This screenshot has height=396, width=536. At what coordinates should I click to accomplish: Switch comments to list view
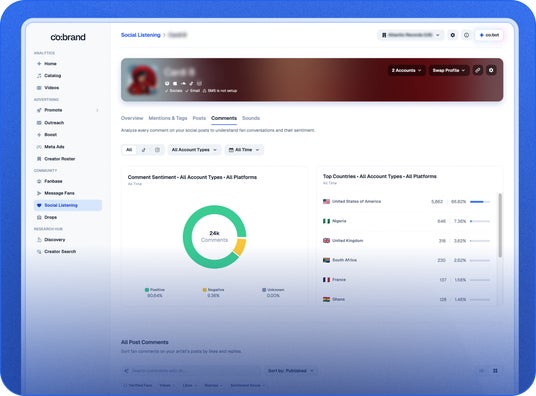[482, 371]
